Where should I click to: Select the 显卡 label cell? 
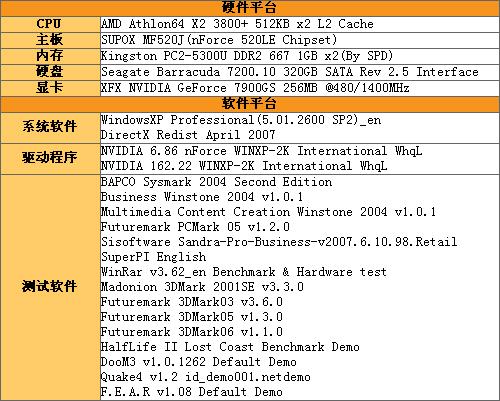[50, 88]
